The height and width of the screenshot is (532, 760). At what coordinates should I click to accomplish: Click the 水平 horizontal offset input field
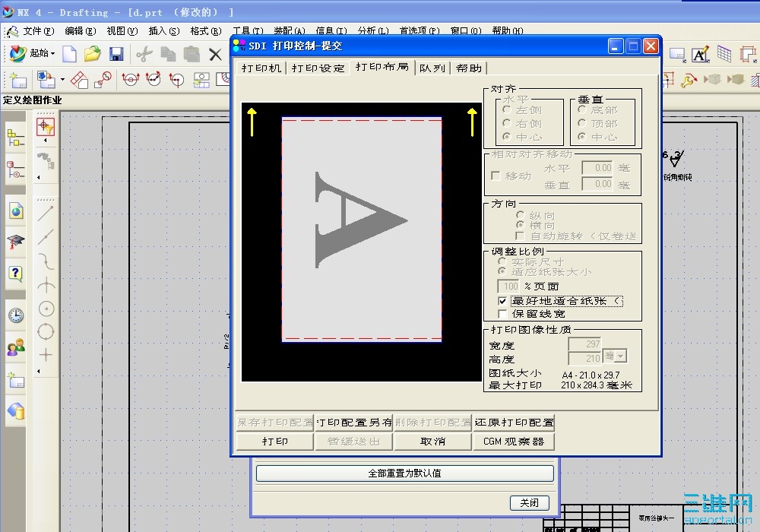pyautogui.click(x=597, y=168)
